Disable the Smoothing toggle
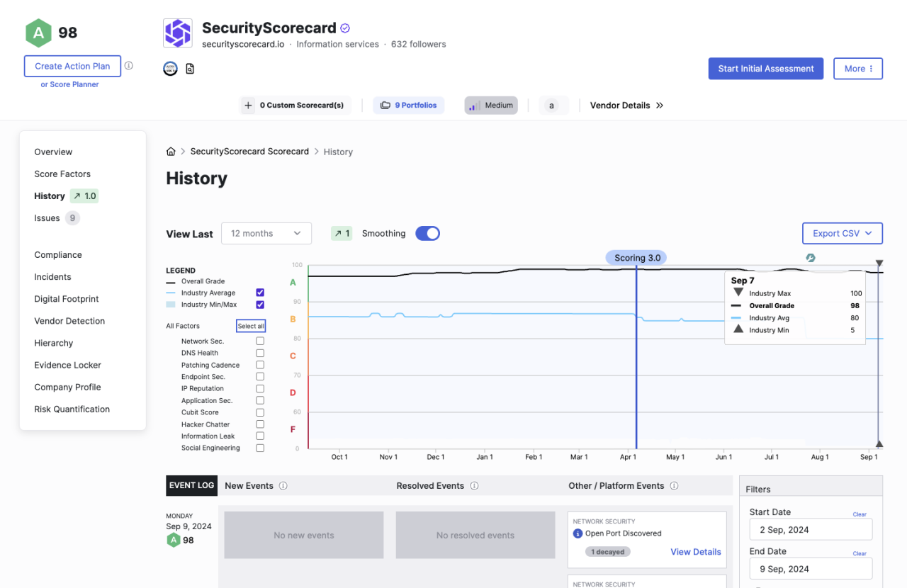 [427, 233]
